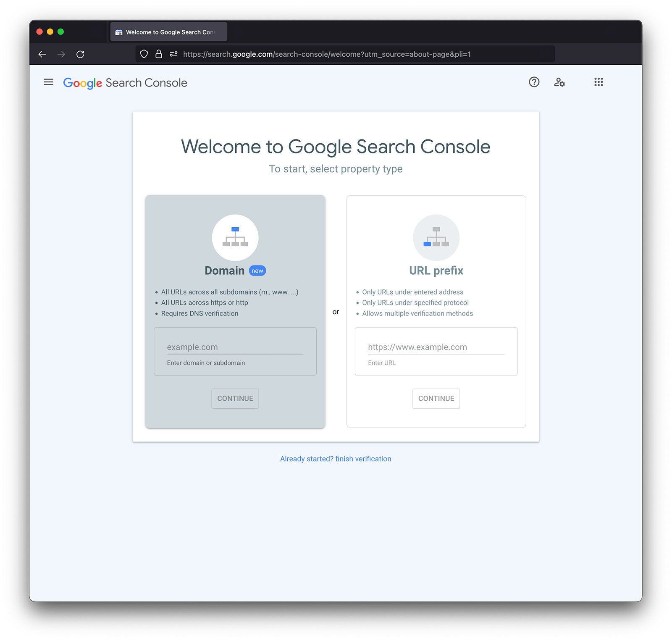Open user settings account icon
This screenshot has height=641, width=672.
click(x=559, y=82)
